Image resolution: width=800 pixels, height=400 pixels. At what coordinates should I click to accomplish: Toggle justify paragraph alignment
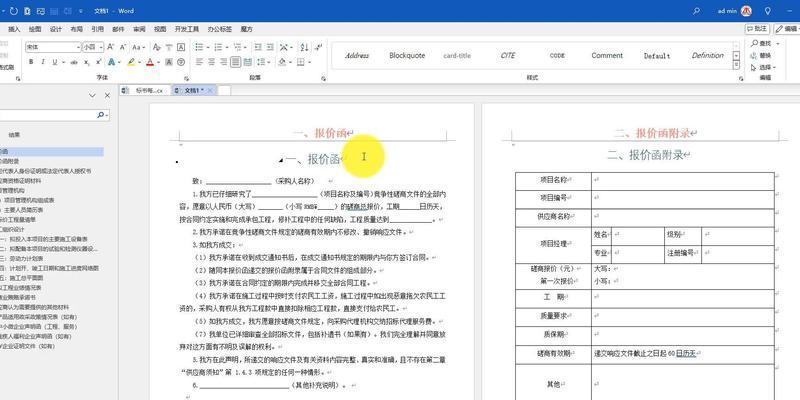[235, 62]
